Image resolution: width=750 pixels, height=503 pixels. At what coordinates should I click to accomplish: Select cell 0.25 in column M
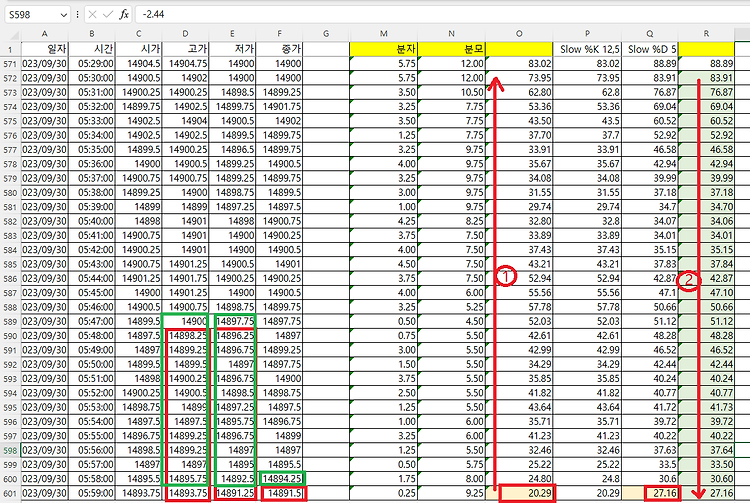click(384, 493)
